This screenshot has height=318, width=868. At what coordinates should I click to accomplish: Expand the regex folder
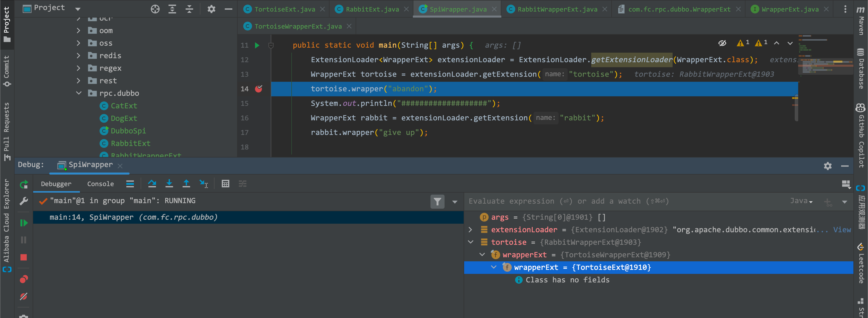pos(79,68)
